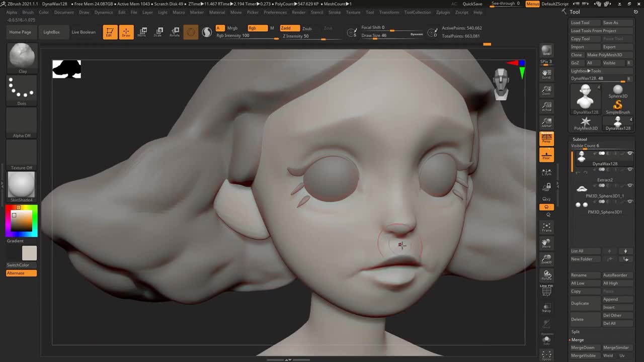Click the Rotate view icon on right shelf
The image size is (644, 362).
(x=546, y=276)
